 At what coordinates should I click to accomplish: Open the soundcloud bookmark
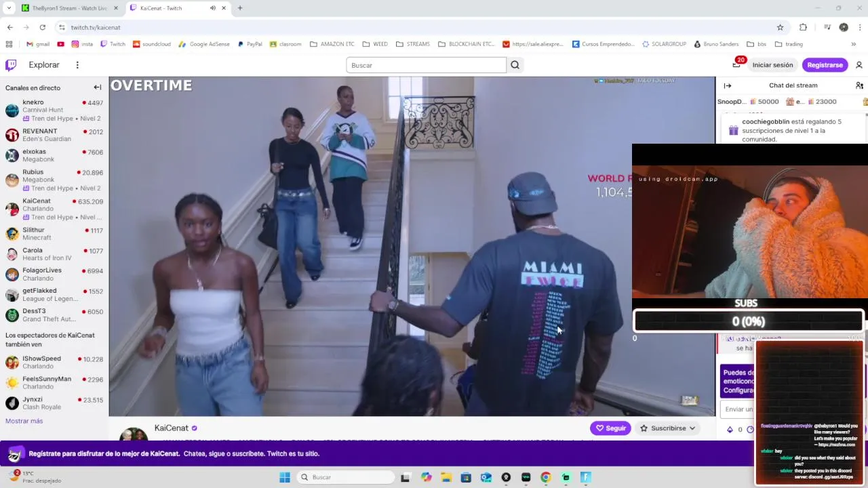pos(152,44)
